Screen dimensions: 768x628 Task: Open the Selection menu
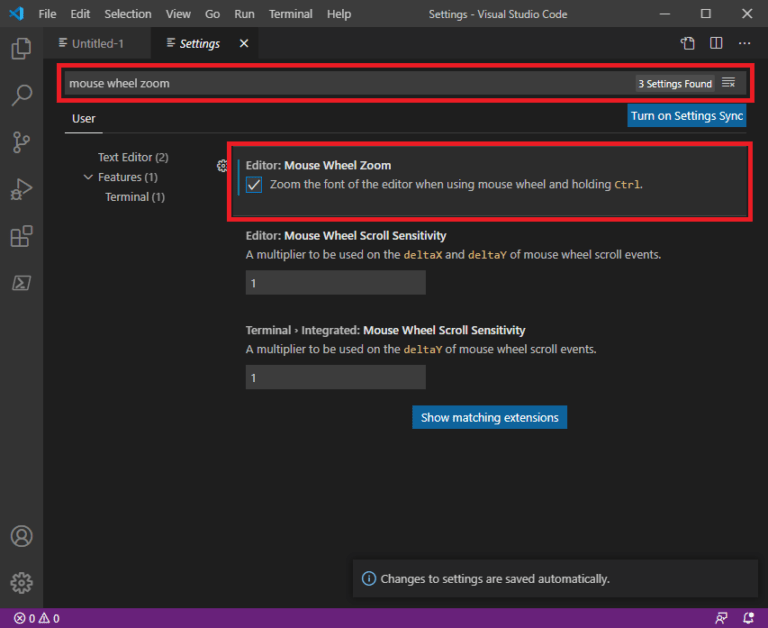coord(128,14)
